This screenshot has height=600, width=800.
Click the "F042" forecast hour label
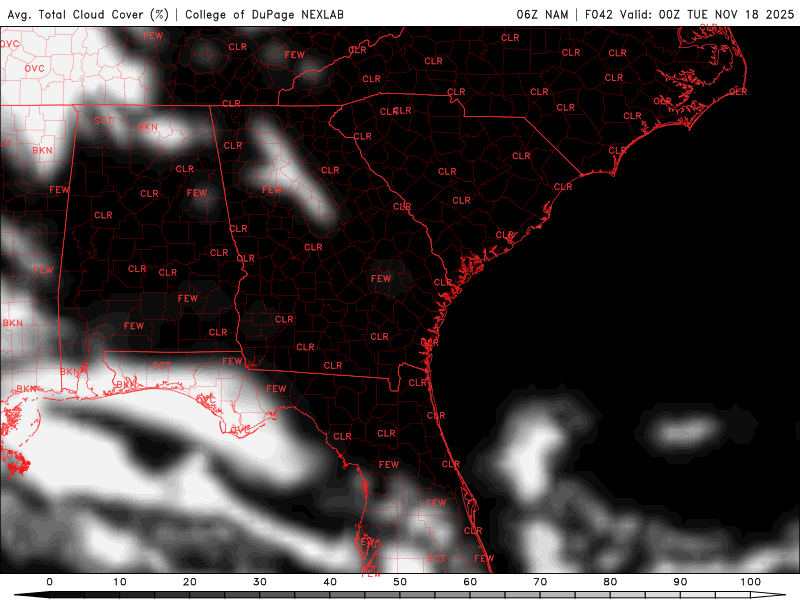coord(598,14)
